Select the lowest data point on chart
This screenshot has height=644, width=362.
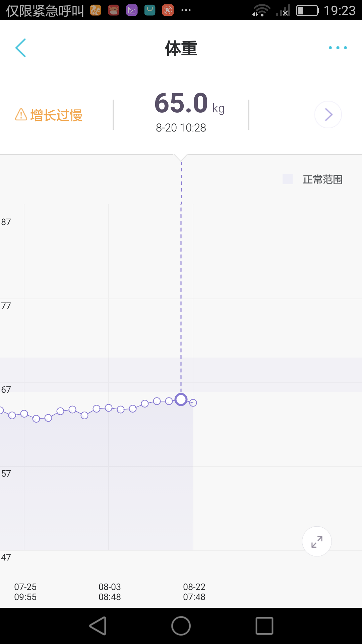(x=36, y=419)
